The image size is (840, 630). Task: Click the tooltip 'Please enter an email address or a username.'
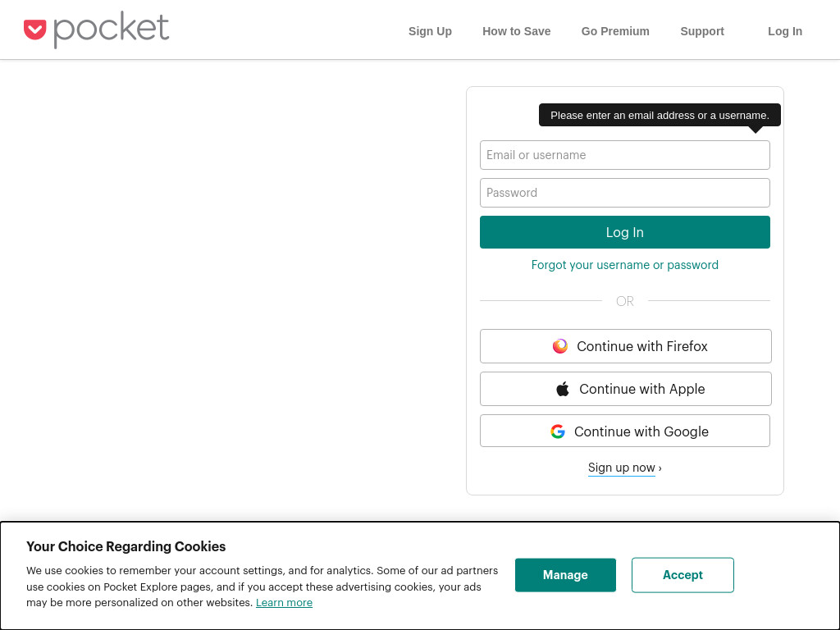[x=660, y=115]
